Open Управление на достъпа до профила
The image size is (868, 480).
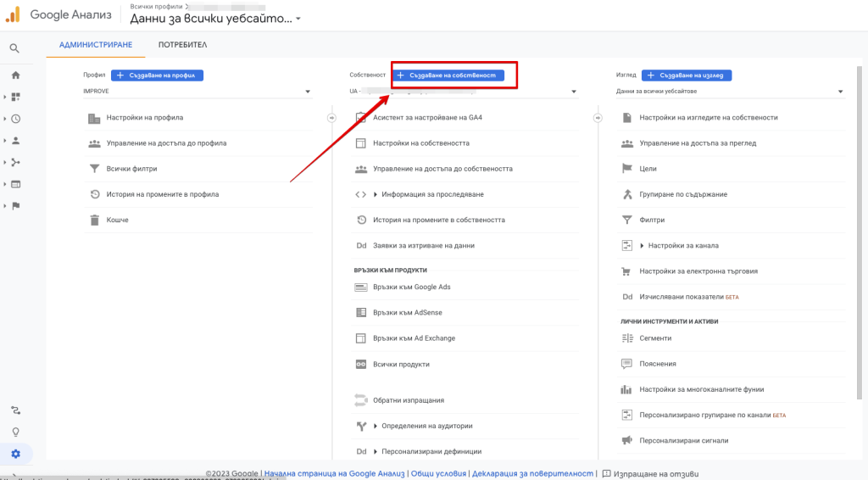(x=166, y=143)
